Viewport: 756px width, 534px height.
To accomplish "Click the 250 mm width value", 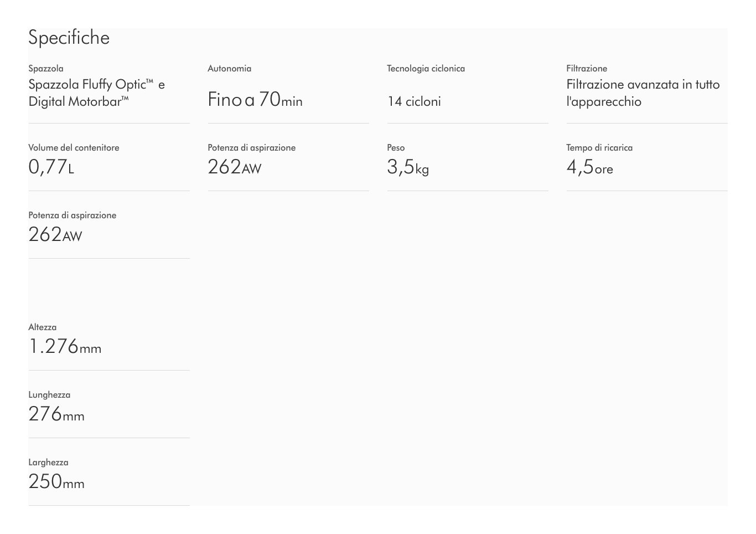I will pos(56,482).
